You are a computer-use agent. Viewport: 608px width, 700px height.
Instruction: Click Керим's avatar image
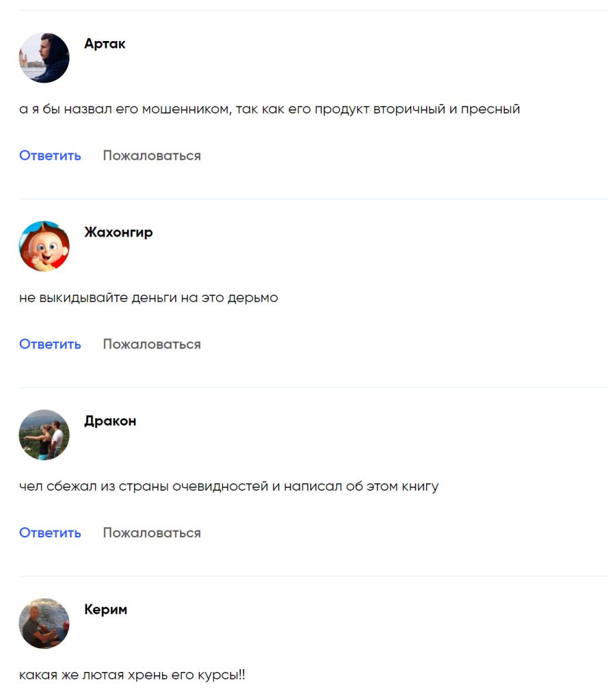click(44, 623)
